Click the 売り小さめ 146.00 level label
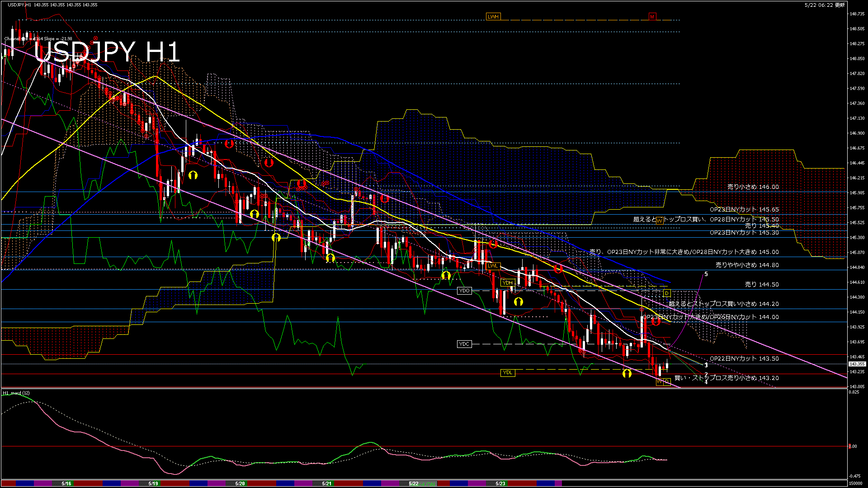This screenshot has width=868, height=488. pos(753,187)
